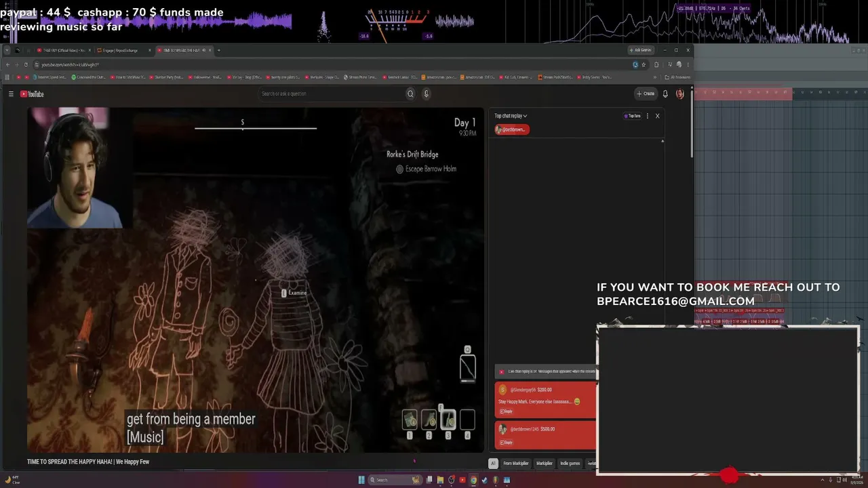The image size is (868, 488).
Task: Select the From Markiplier filter chip
Action: (x=516, y=464)
